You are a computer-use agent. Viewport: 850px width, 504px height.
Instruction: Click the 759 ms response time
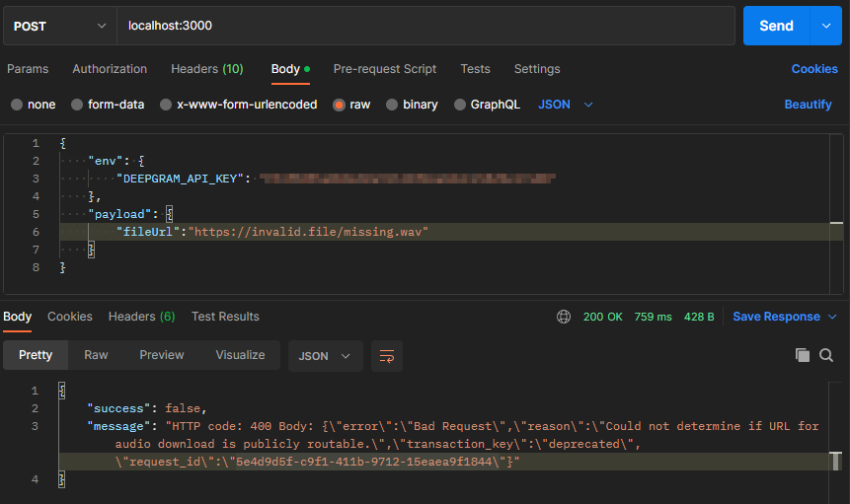tap(654, 317)
